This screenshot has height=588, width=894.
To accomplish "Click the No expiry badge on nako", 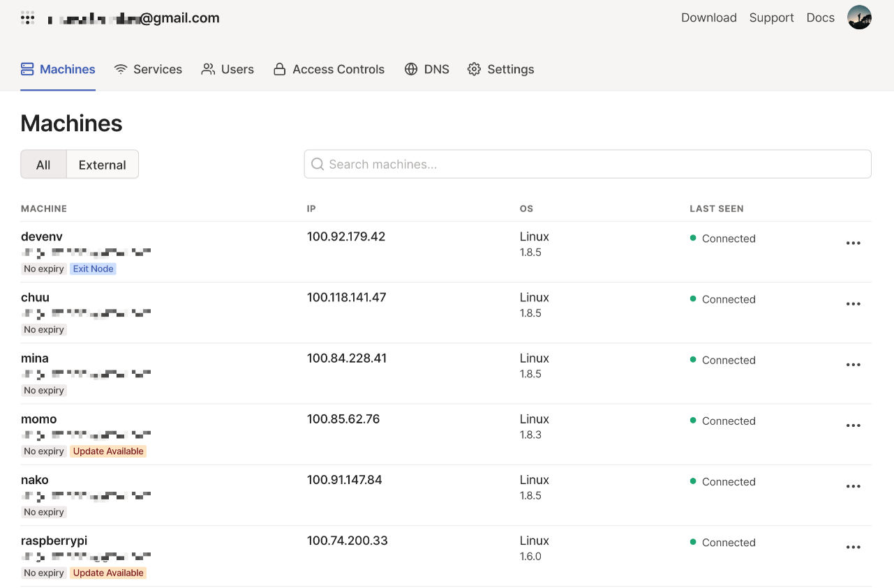I will tap(44, 512).
